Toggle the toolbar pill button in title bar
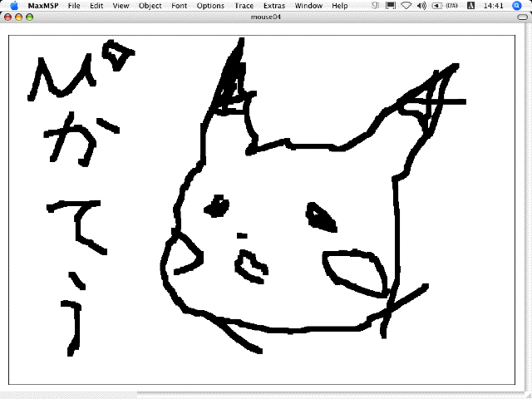532x399 pixels. 523,17
